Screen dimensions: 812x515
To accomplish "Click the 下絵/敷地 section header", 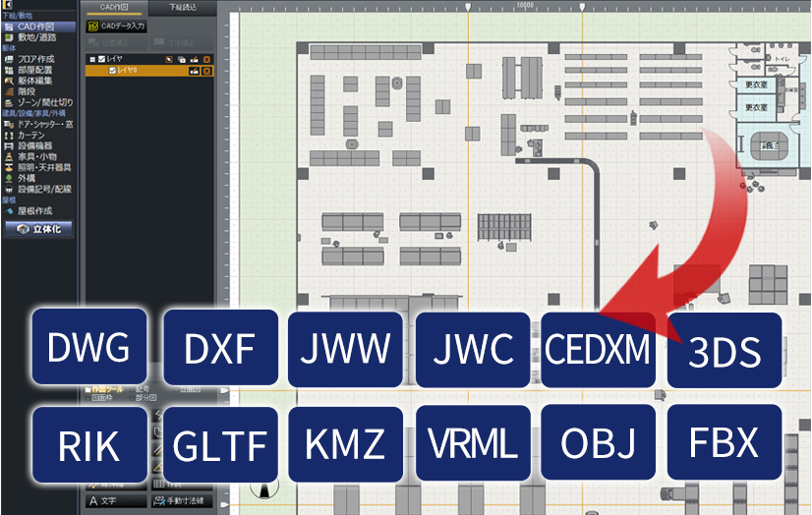I will tap(17, 16).
